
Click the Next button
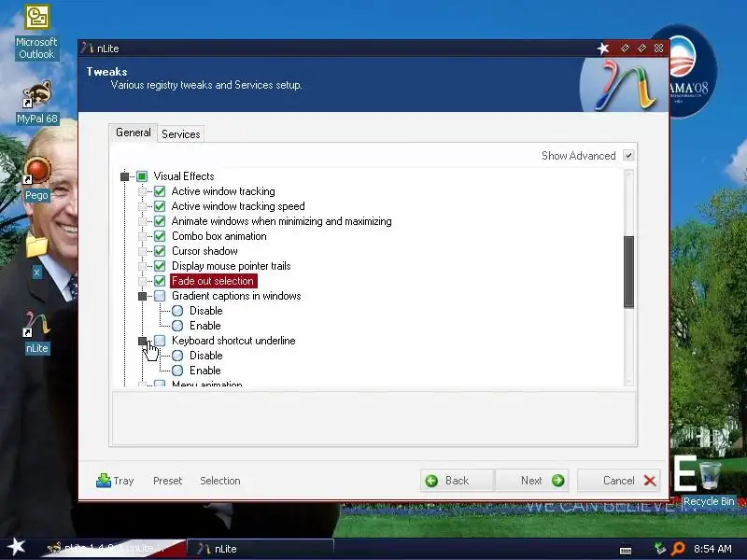tap(531, 481)
